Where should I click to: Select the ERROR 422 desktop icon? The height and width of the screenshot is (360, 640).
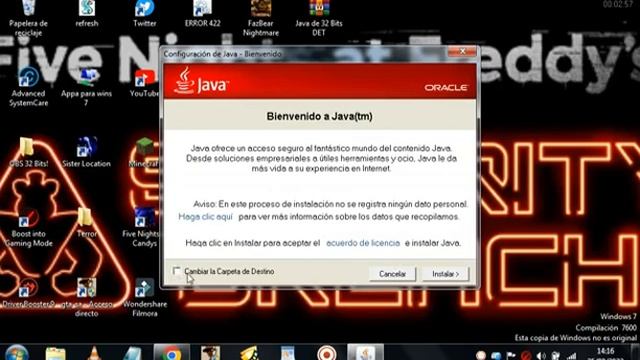(x=202, y=14)
